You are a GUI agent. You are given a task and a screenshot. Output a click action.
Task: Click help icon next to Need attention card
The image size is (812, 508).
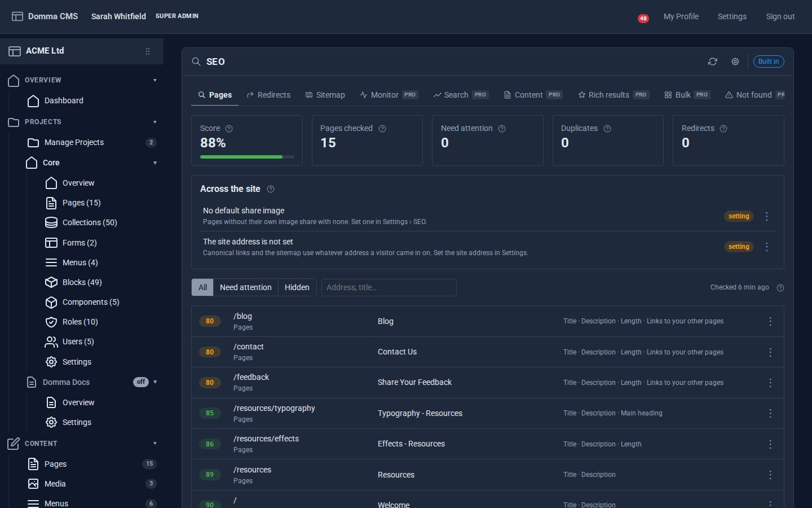click(502, 129)
